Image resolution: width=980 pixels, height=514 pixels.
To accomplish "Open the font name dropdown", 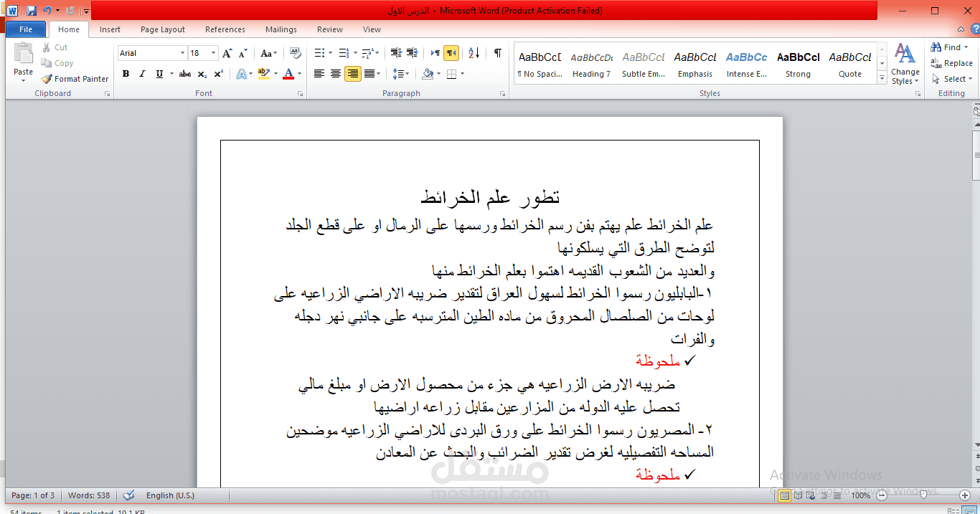I will click(x=182, y=53).
